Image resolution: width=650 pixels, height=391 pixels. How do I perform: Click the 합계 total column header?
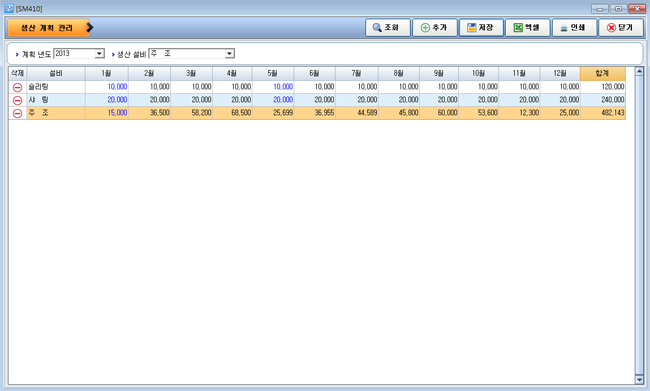click(603, 73)
